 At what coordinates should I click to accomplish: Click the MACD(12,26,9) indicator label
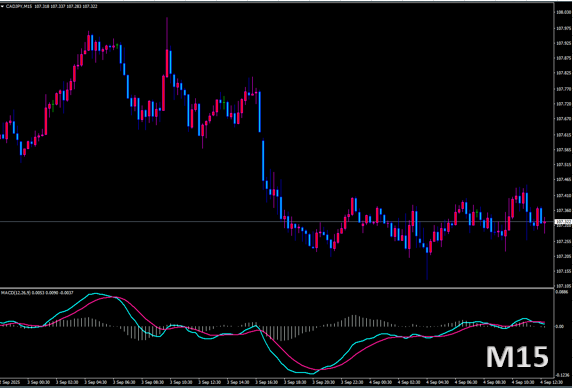16,293
